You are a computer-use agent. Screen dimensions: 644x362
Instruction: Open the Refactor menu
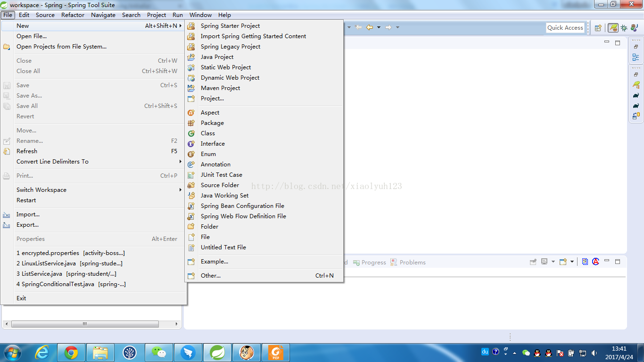tap(73, 15)
